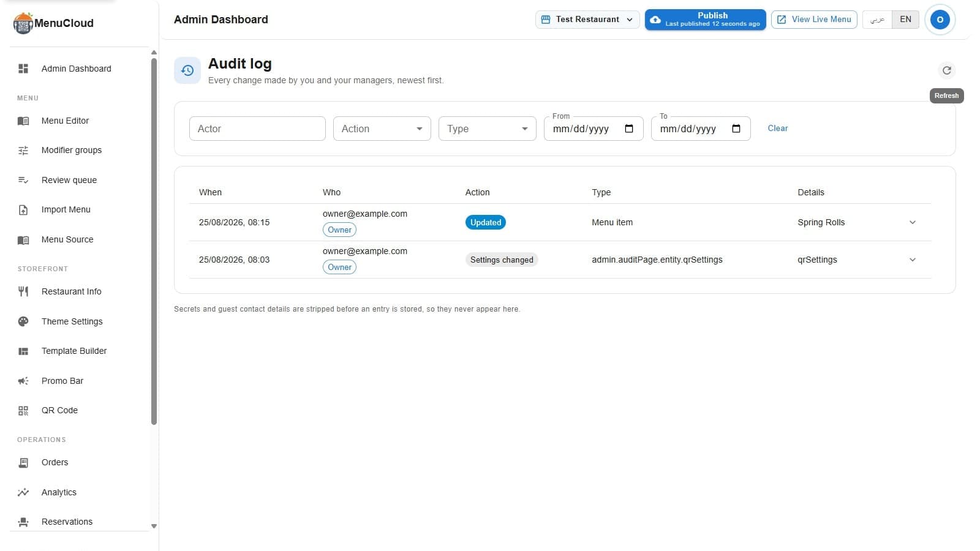
Task: Click the View Live Menu external-link icon
Action: point(782,20)
